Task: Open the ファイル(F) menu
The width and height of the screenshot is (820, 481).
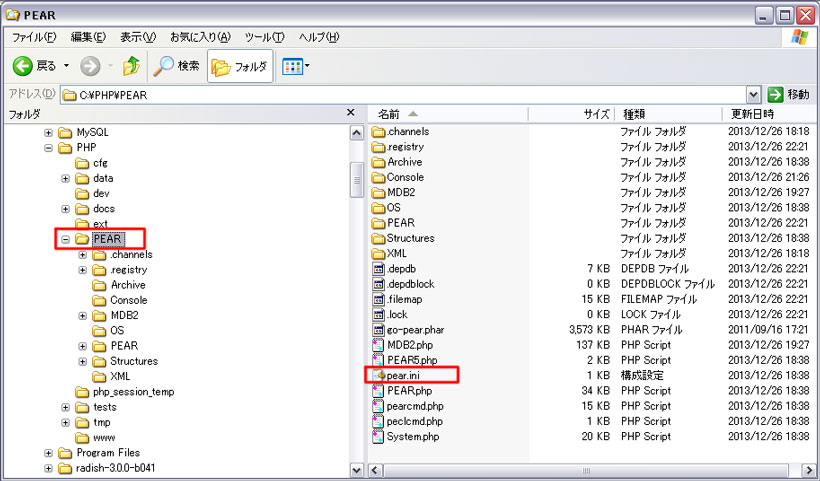Action: click(x=34, y=37)
